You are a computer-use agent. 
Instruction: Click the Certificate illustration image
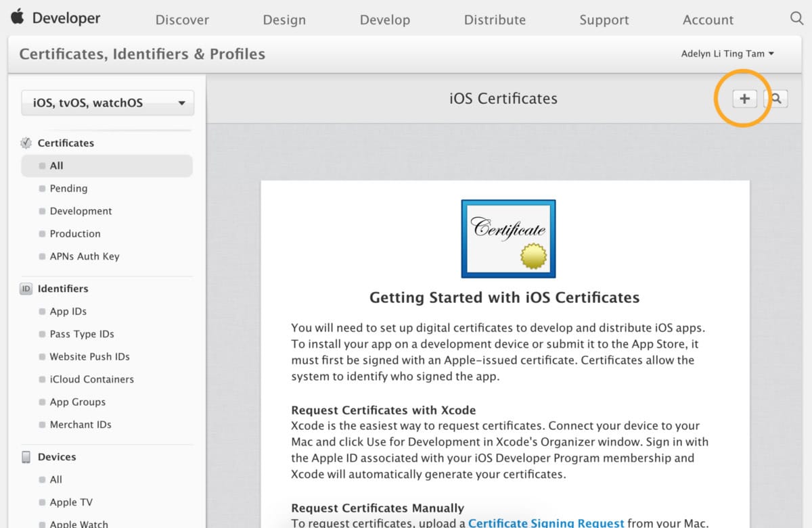[x=508, y=239]
